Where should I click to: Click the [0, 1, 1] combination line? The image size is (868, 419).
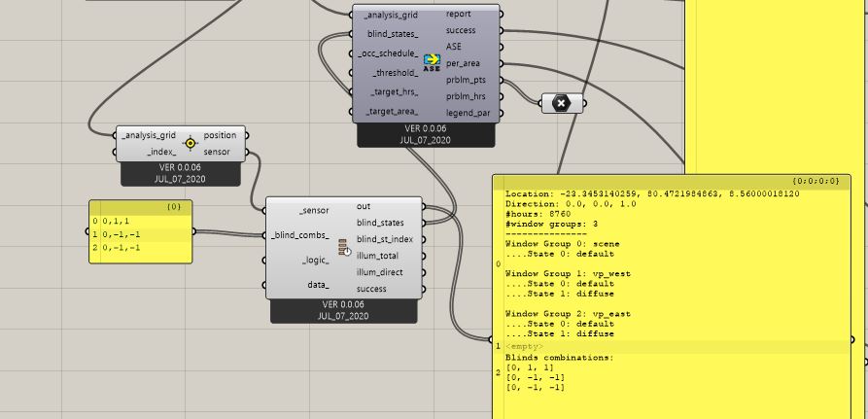tap(529, 367)
